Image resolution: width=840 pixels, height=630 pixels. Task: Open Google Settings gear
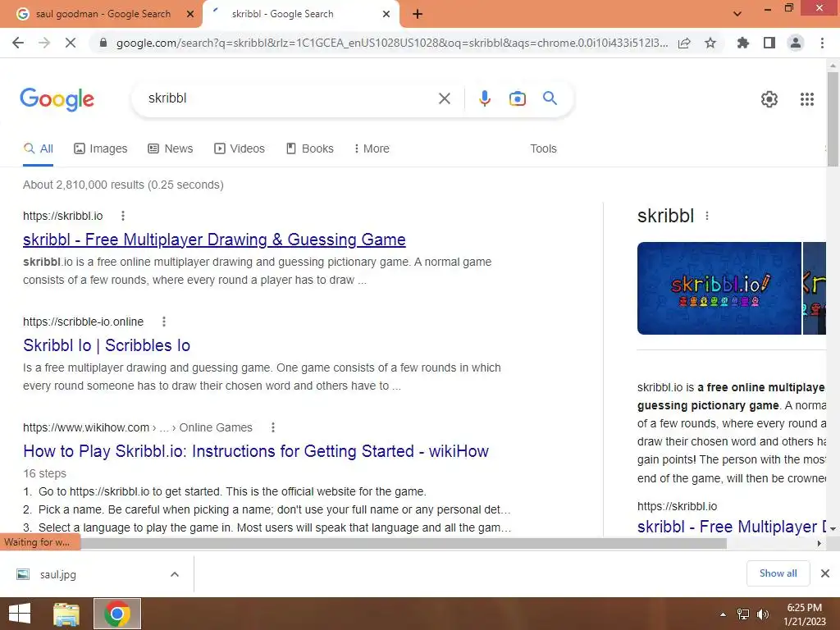click(769, 99)
